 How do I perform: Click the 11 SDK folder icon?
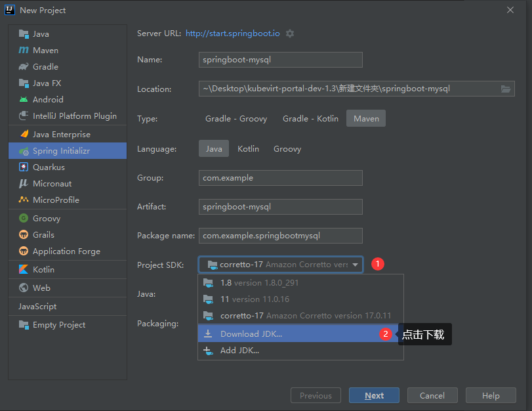tap(208, 299)
